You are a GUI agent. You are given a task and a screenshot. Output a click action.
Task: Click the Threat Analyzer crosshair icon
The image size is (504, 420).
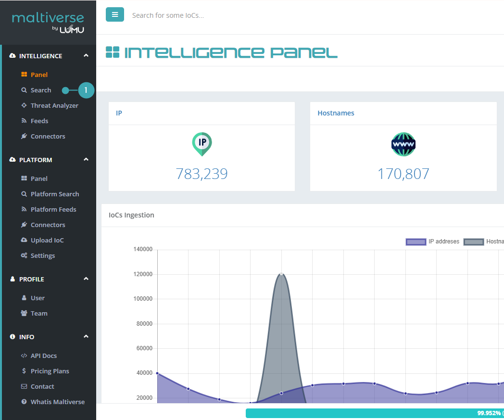tap(24, 105)
